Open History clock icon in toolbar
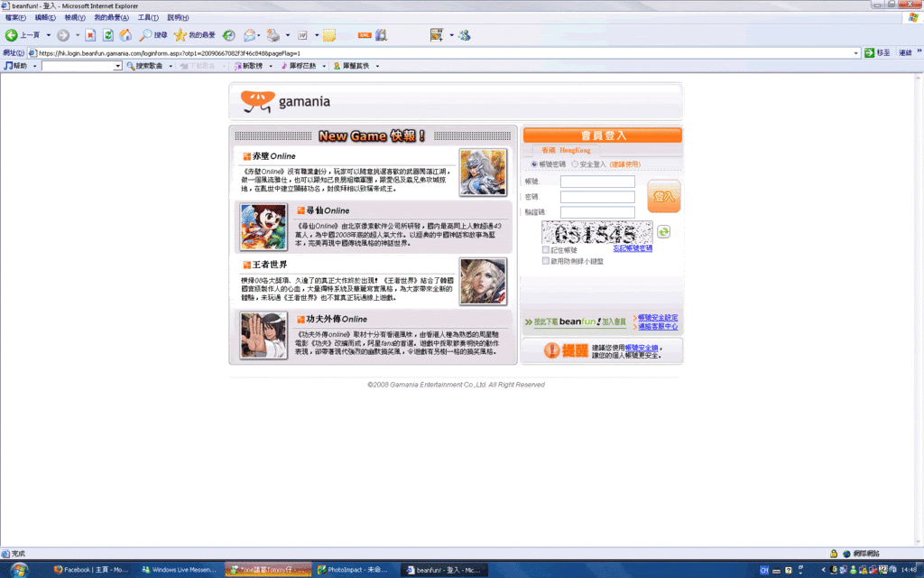The height and width of the screenshot is (578, 924). 228,35
